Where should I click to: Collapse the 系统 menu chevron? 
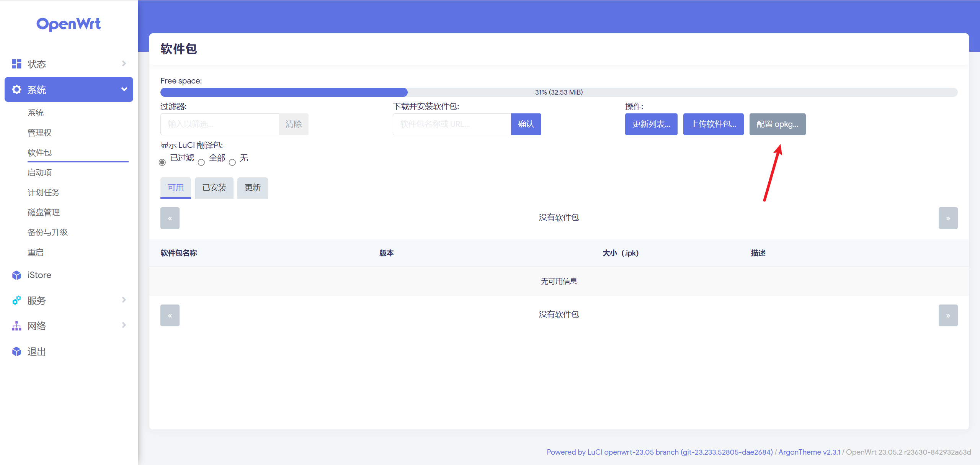tap(124, 89)
